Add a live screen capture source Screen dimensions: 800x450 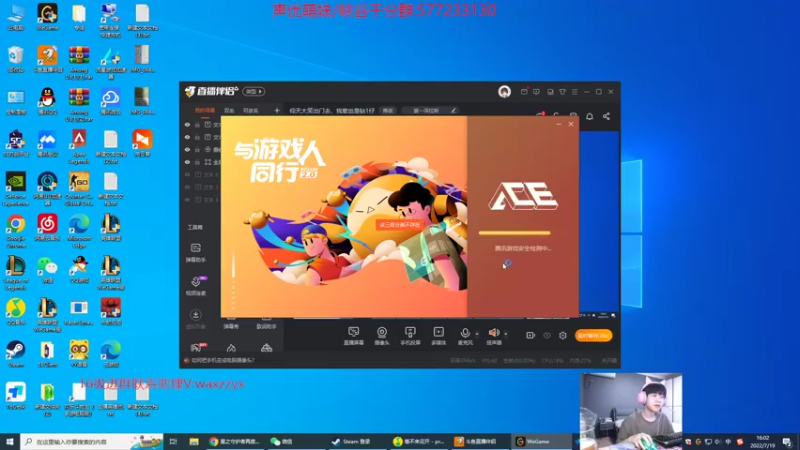[x=353, y=336]
